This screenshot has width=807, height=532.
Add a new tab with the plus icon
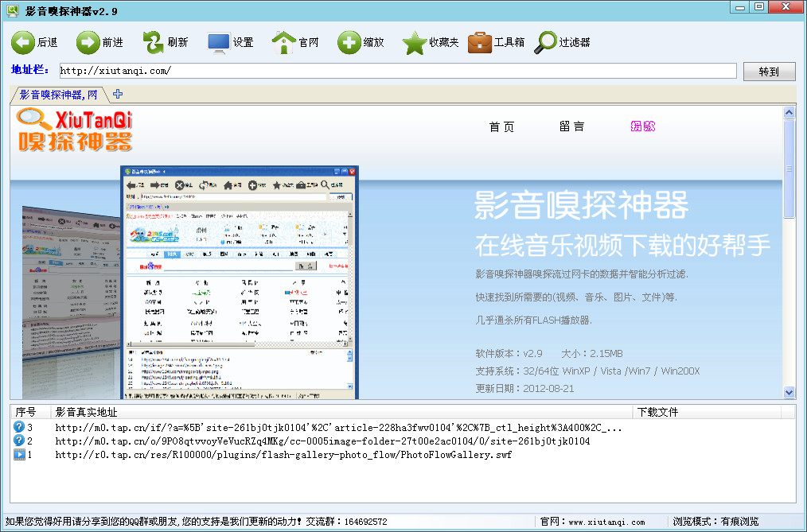pos(118,94)
